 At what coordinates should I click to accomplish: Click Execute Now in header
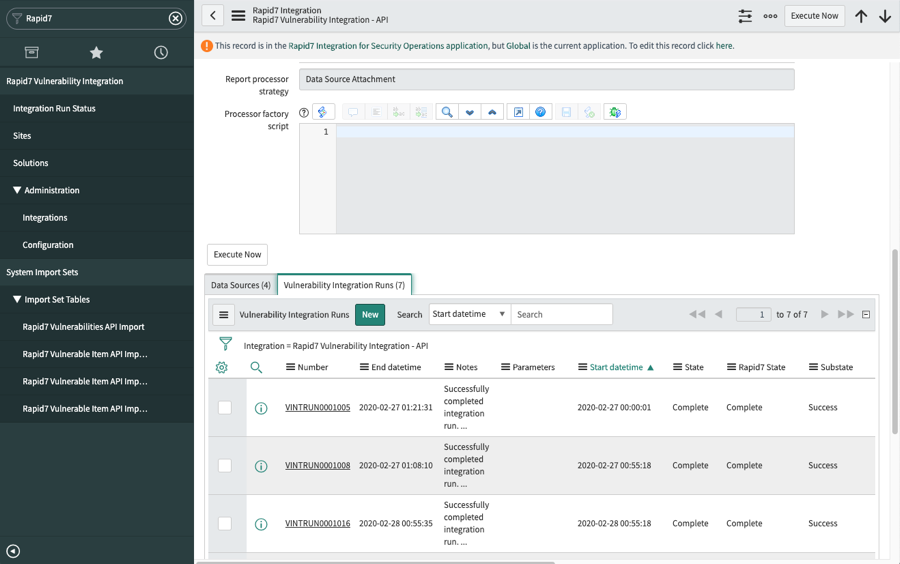[814, 16]
